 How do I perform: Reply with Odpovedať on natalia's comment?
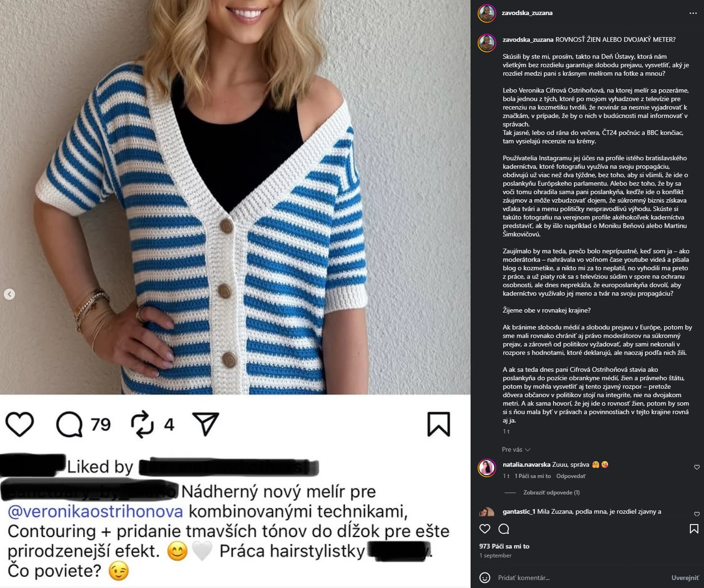pyautogui.click(x=571, y=476)
